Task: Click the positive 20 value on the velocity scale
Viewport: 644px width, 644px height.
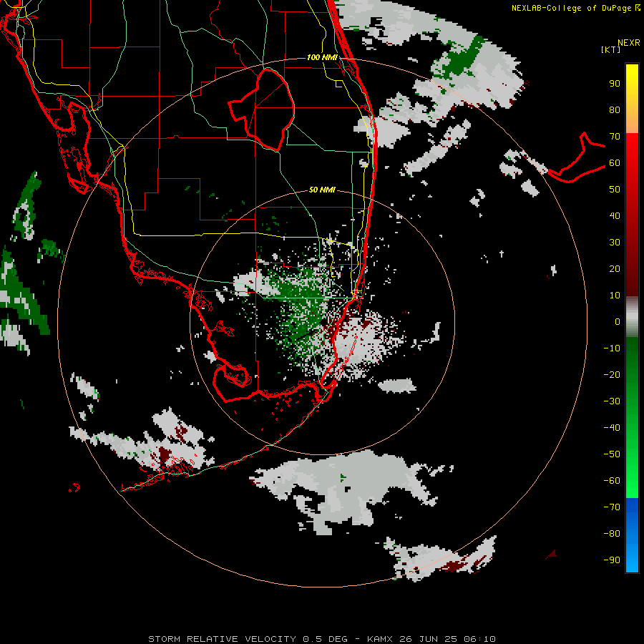Action: coord(615,269)
